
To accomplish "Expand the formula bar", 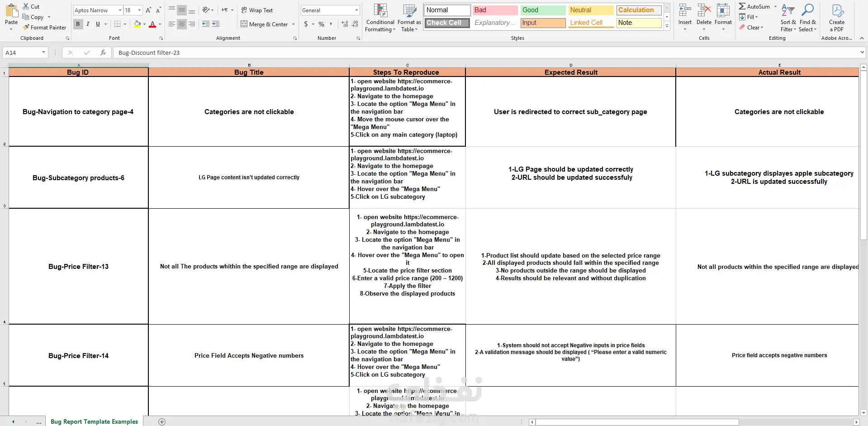I will click(x=862, y=53).
